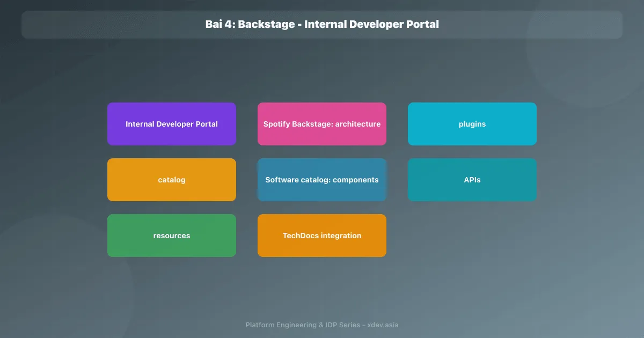644x338 pixels.
Task: Select the Spotify Backstage: architecture card
Action: (322, 124)
